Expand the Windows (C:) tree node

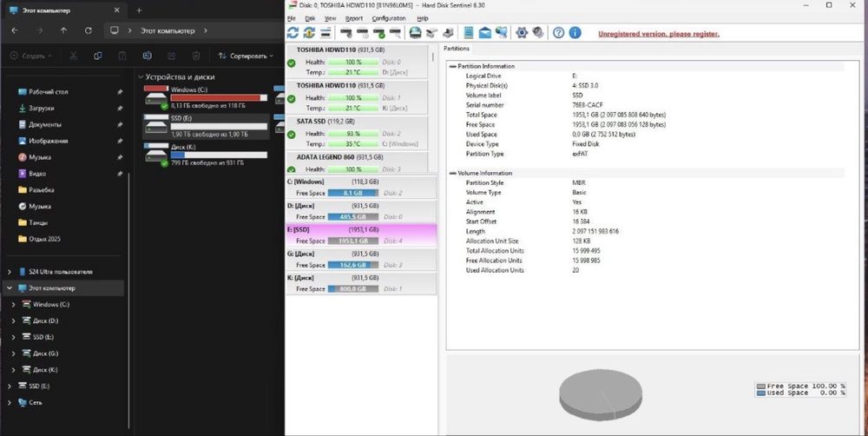click(x=14, y=304)
